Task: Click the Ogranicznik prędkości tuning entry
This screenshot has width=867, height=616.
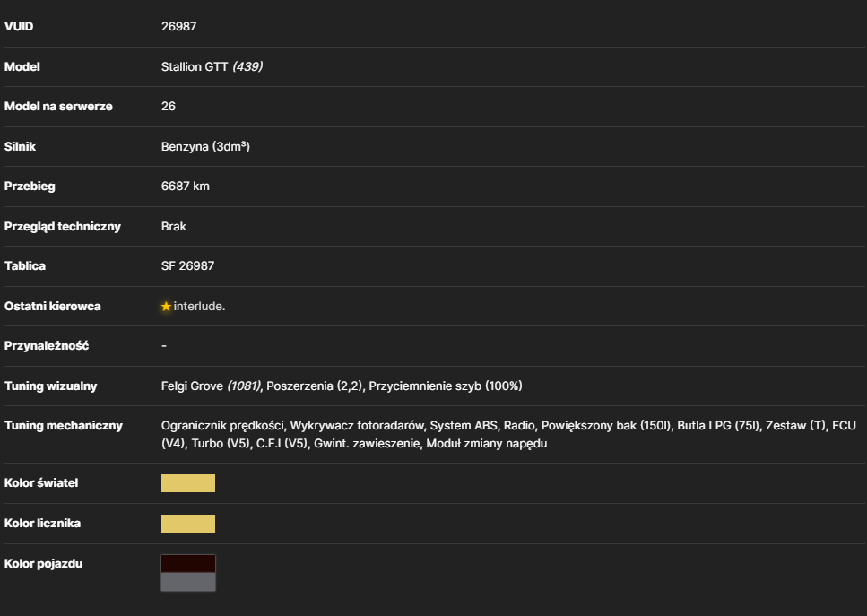Action: tap(222, 426)
